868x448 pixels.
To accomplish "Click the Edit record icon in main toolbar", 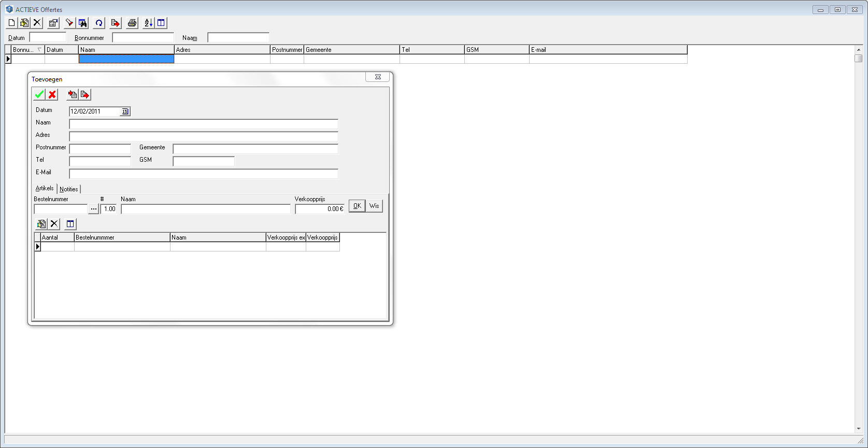I will 24,23.
